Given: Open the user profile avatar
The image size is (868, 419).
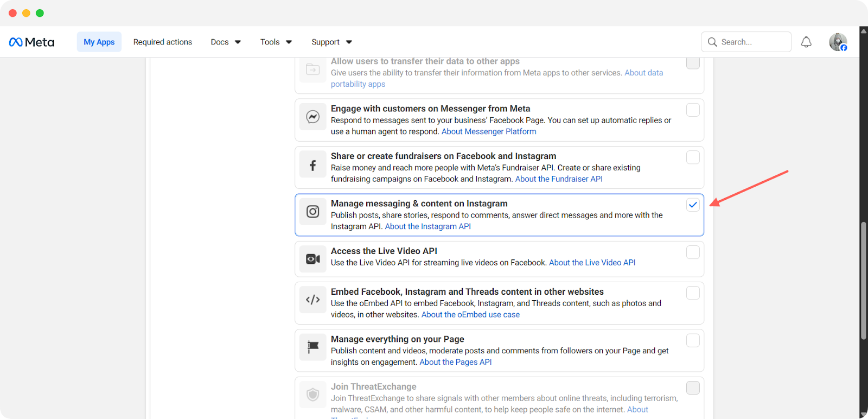Looking at the screenshot, I should [838, 42].
